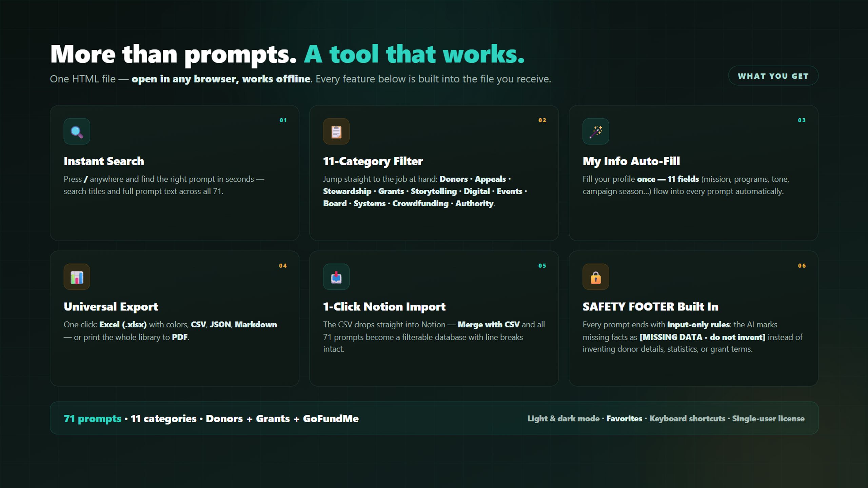Click 'Light & dark mode' text
Viewport: 868px width, 488px height.
click(563, 419)
